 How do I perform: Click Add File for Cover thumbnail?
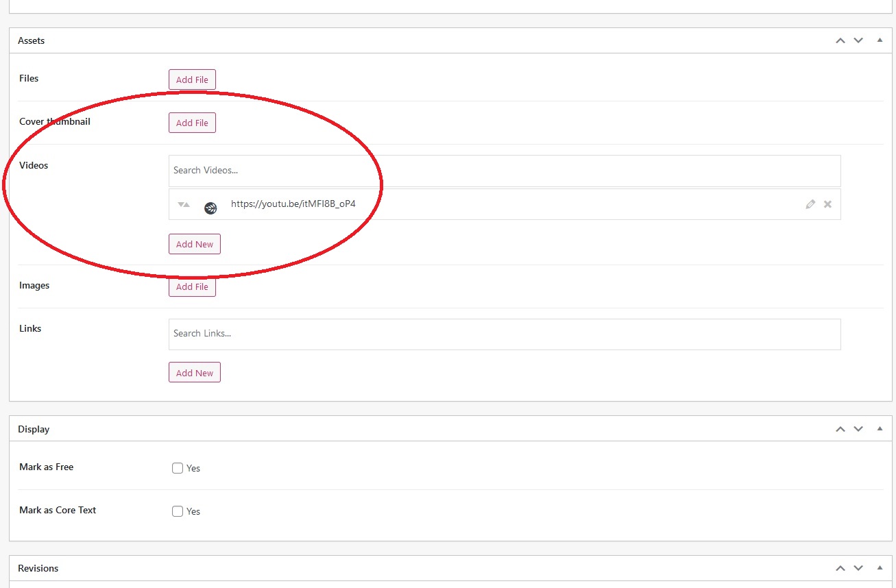click(x=192, y=122)
